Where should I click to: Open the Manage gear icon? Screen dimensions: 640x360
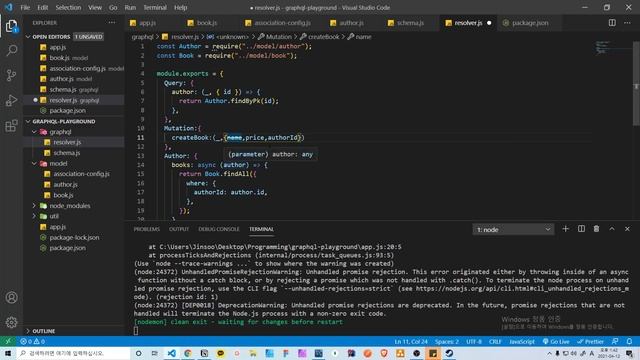point(11,322)
